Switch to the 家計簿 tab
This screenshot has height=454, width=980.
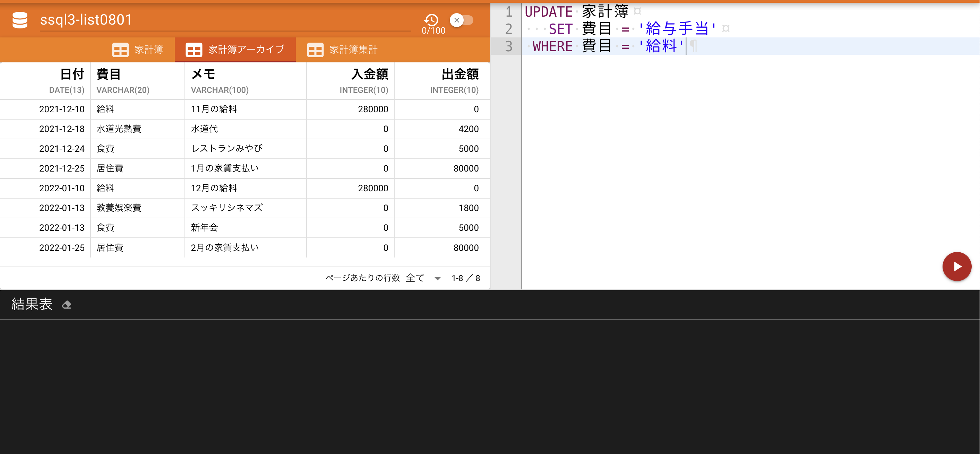(x=148, y=50)
